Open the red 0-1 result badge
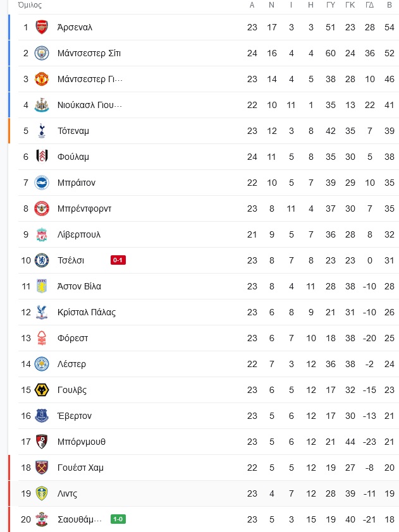The height and width of the screenshot is (532, 399). 118,260
